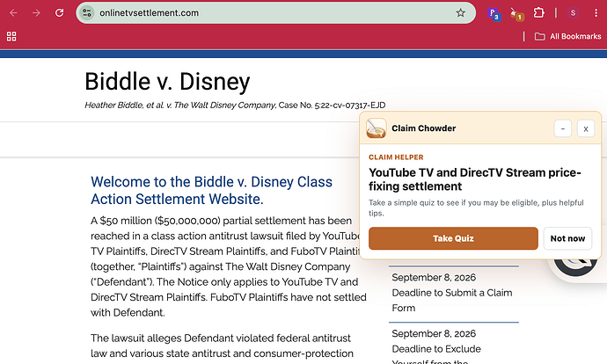607x364 pixels.
Task: Click the chat widget icon beside popup
Action: coord(575,267)
